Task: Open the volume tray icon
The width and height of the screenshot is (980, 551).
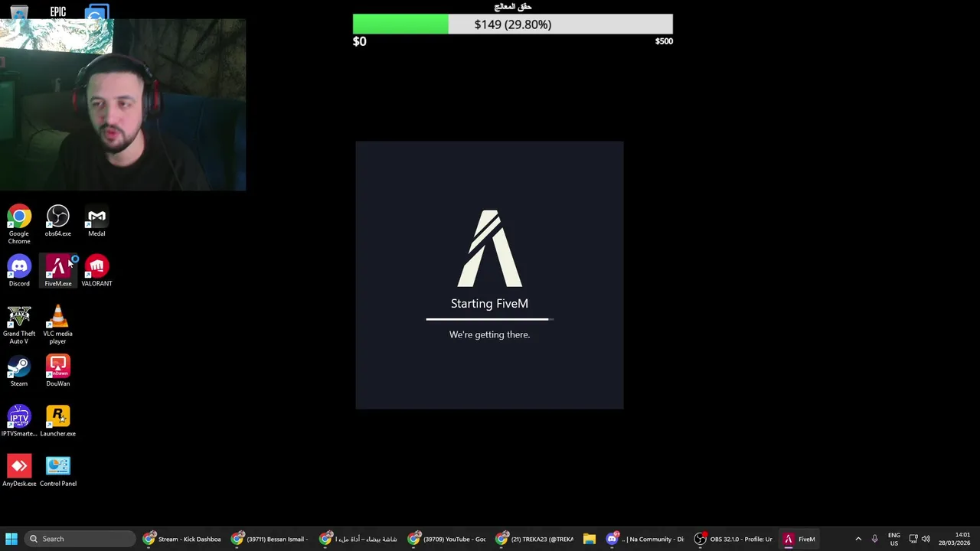Action: coord(926,539)
